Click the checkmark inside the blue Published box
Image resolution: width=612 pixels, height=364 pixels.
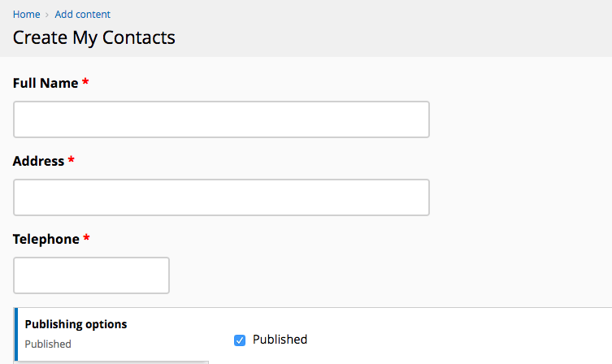click(x=240, y=340)
